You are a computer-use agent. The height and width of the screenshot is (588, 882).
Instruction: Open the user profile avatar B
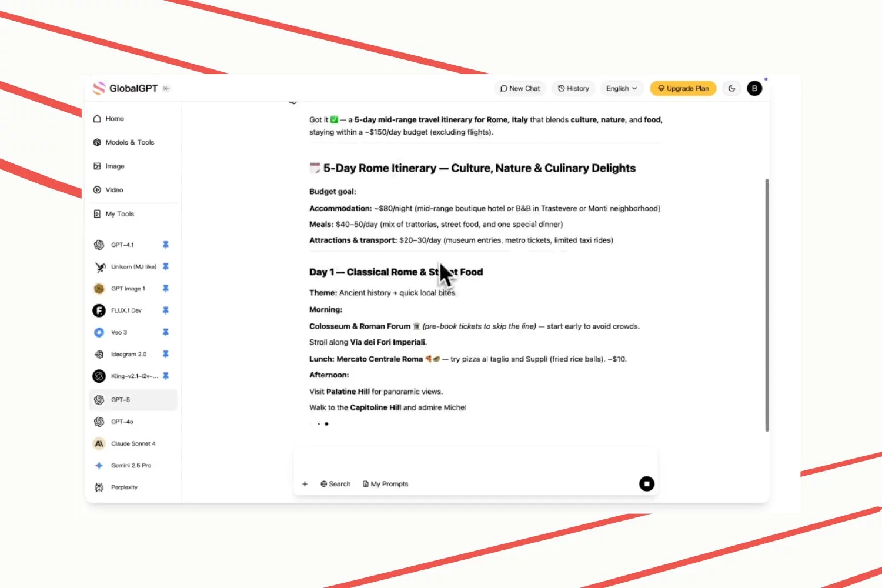pos(754,88)
